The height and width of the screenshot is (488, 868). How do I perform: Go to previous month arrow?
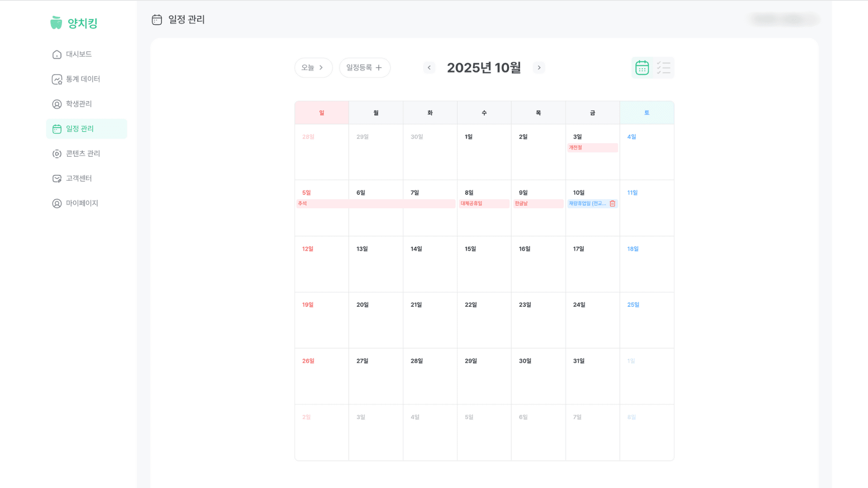[x=429, y=68]
